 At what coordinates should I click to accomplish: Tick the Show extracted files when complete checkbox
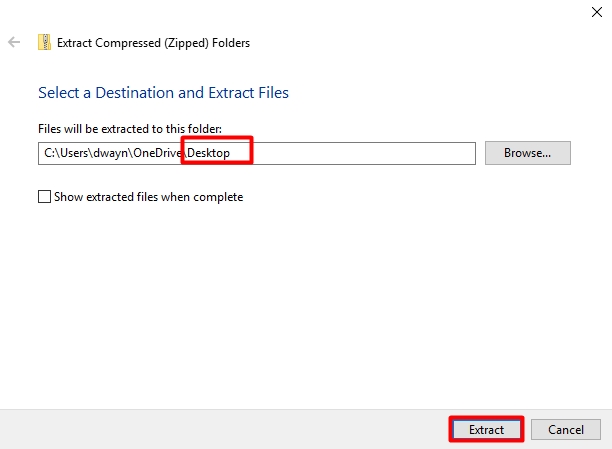click(44, 197)
